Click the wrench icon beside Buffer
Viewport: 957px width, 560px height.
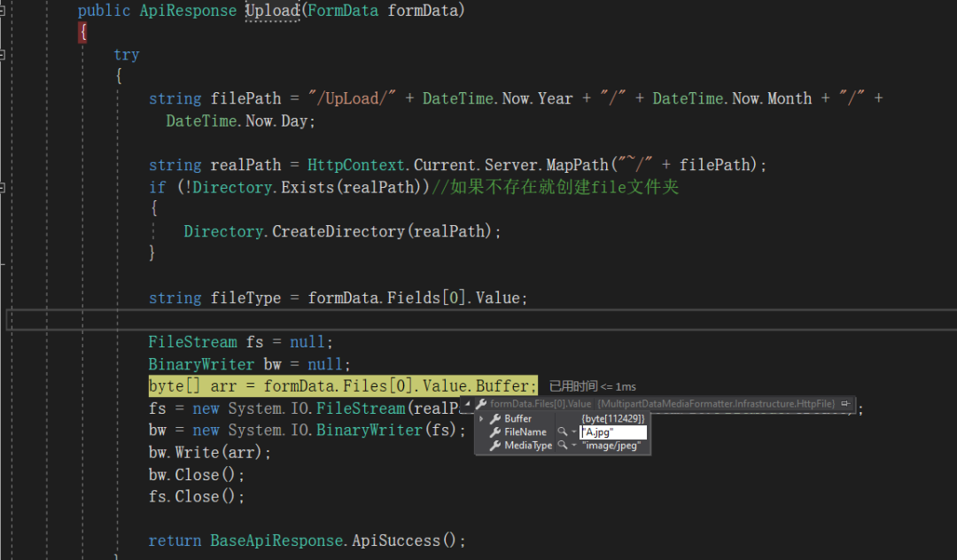495,419
